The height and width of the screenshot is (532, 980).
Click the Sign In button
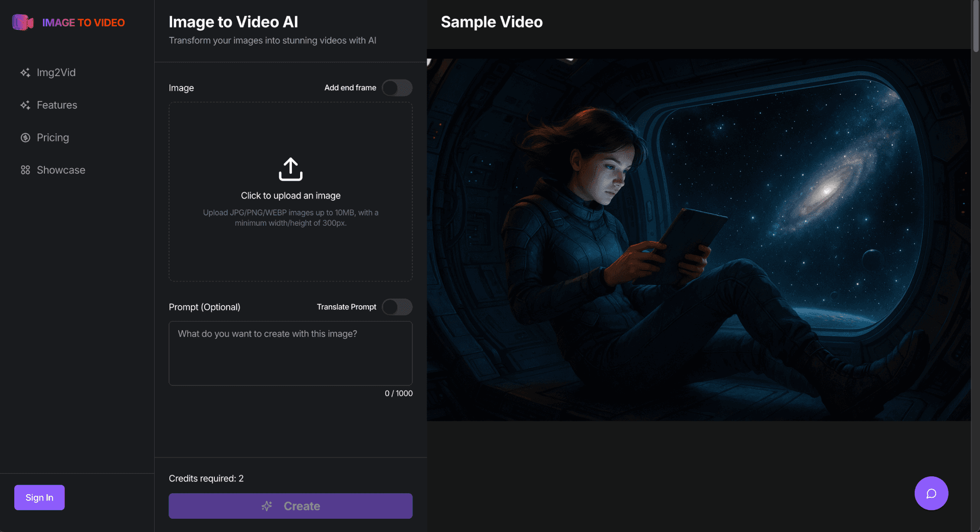pyautogui.click(x=39, y=497)
